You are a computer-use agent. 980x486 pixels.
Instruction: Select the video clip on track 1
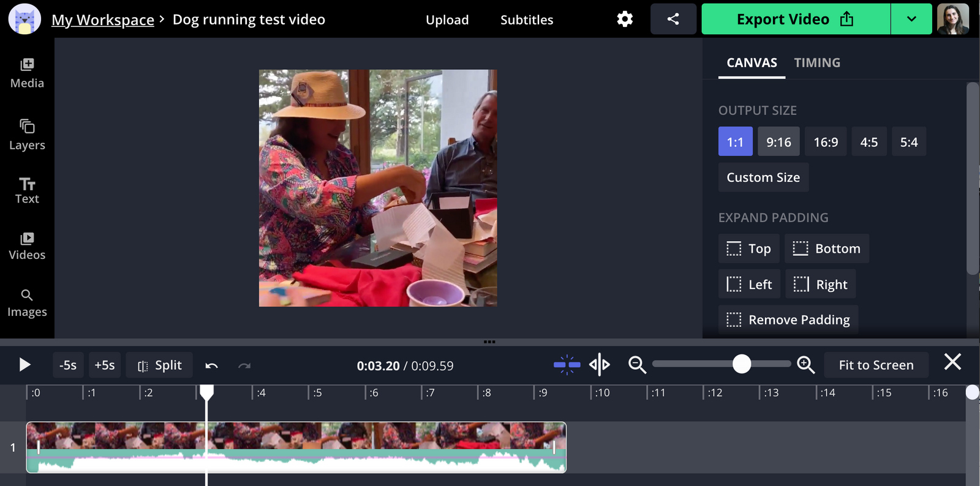296,447
